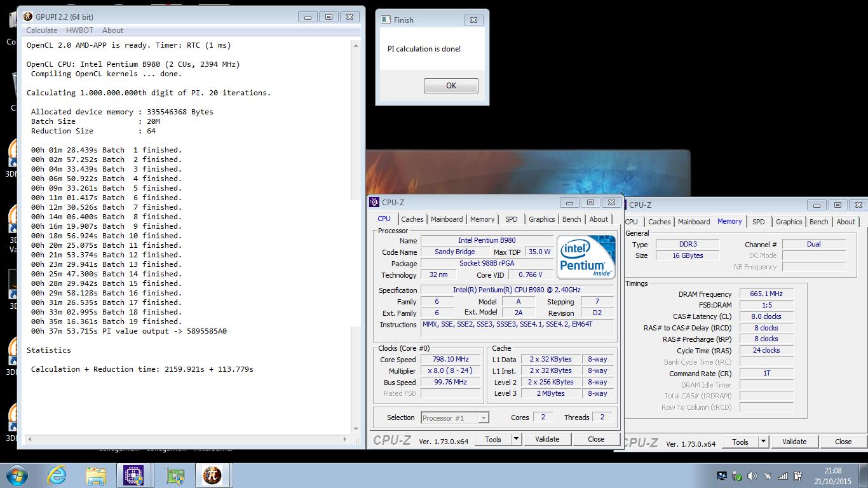Click GPUPI horizontal scrollbar right arrow
This screenshot has height=488, width=868.
[346, 438]
